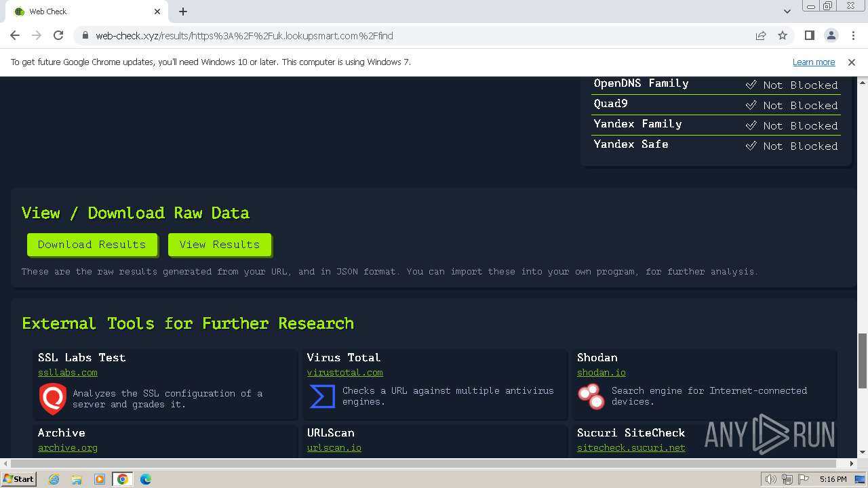Screen dimensions: 868x488
Task: Click the OpenDNS Family row label
Action: (x=641, y=83)
